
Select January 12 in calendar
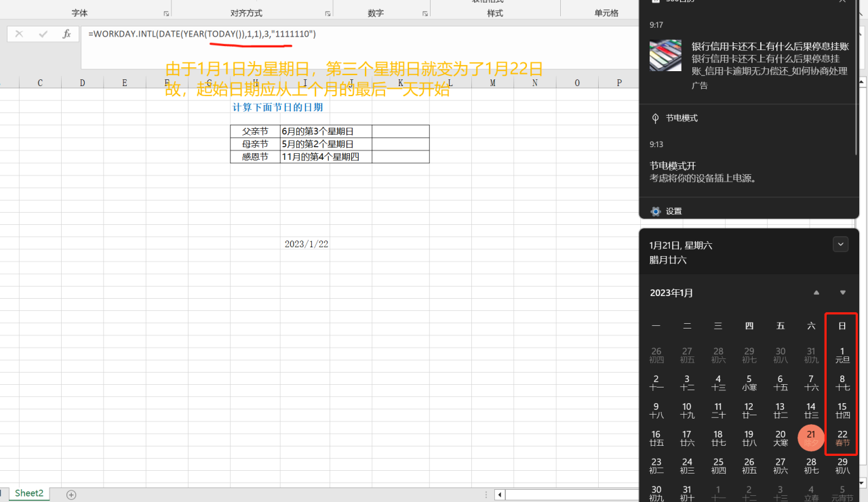[x=749, y=411]
